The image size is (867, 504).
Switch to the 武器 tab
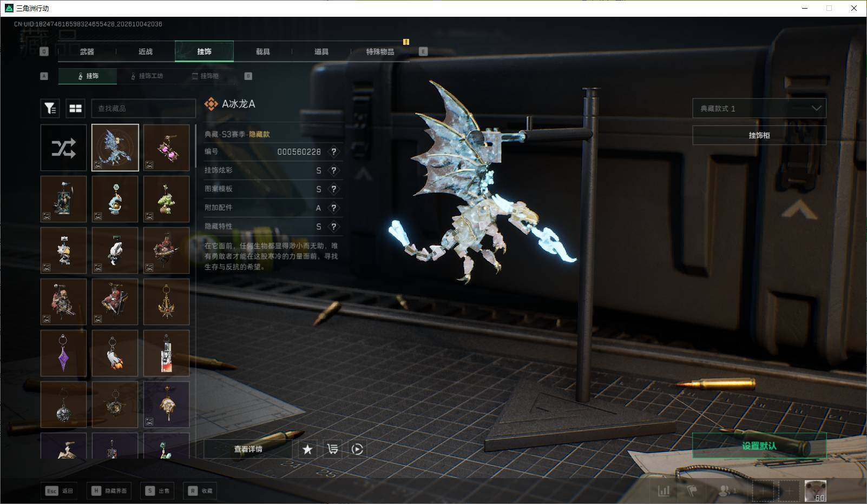pos(87,51)
